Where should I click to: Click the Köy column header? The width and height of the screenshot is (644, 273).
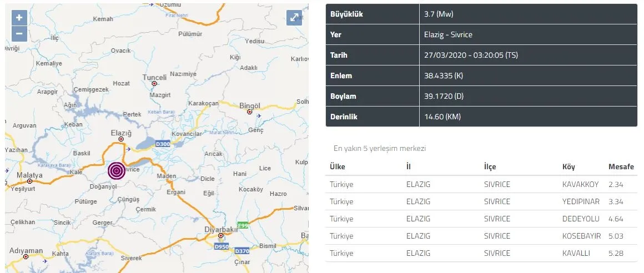pyautogui.click(x=568, y=166)
